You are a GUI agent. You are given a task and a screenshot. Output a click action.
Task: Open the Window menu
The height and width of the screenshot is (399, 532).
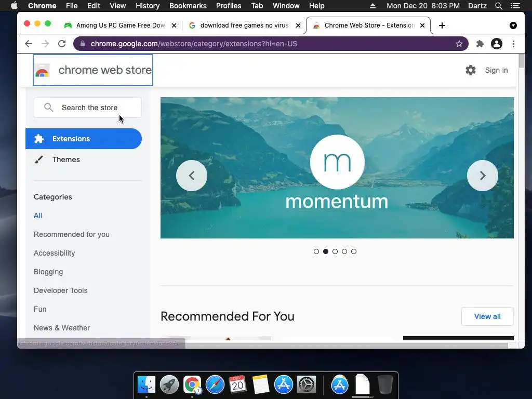(x=286, y=6)
